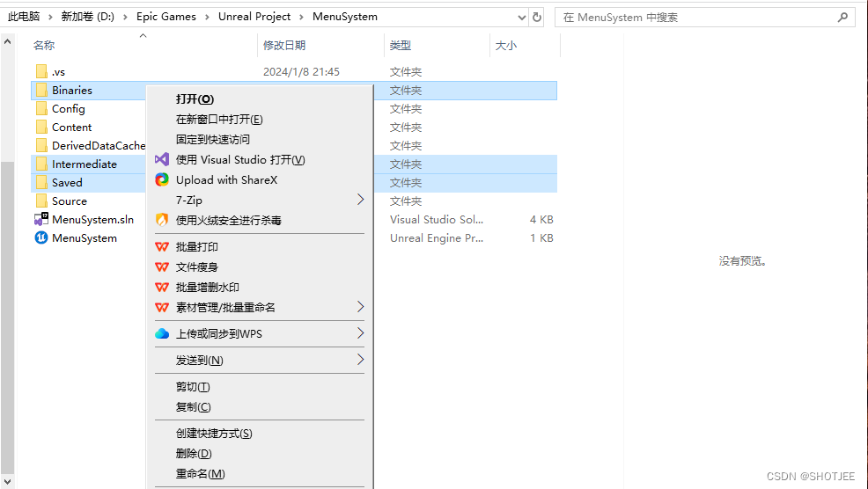
Task: Click the .vs folder icon
Action: tap(41, 71)
